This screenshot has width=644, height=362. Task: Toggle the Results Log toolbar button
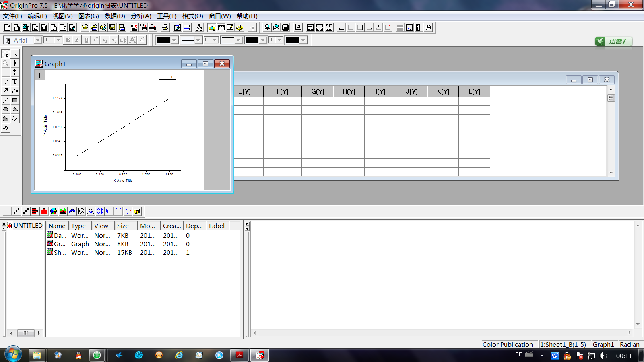click(x=221, y=27)
